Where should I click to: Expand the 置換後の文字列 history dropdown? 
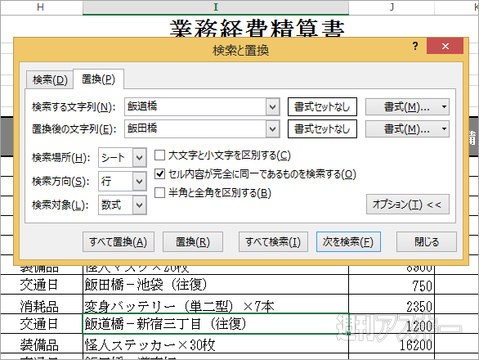273,129
